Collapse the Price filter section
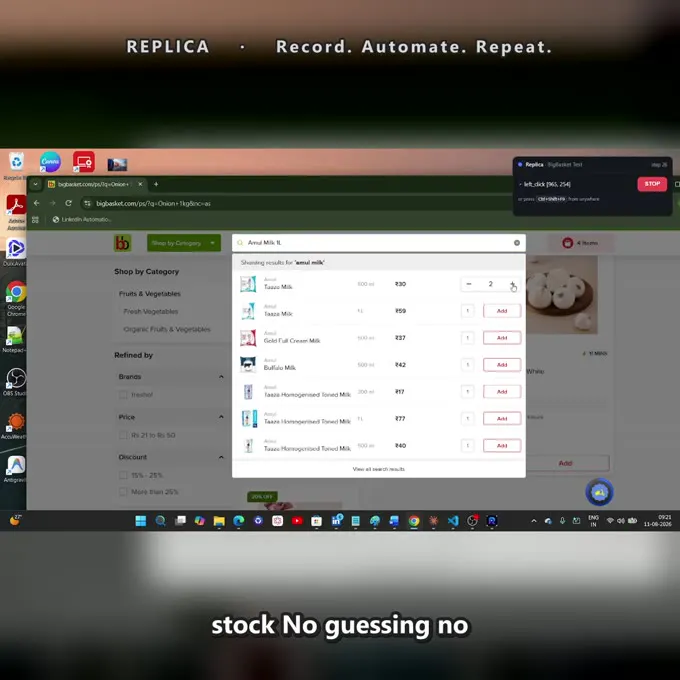 click(x=221, y=417)
